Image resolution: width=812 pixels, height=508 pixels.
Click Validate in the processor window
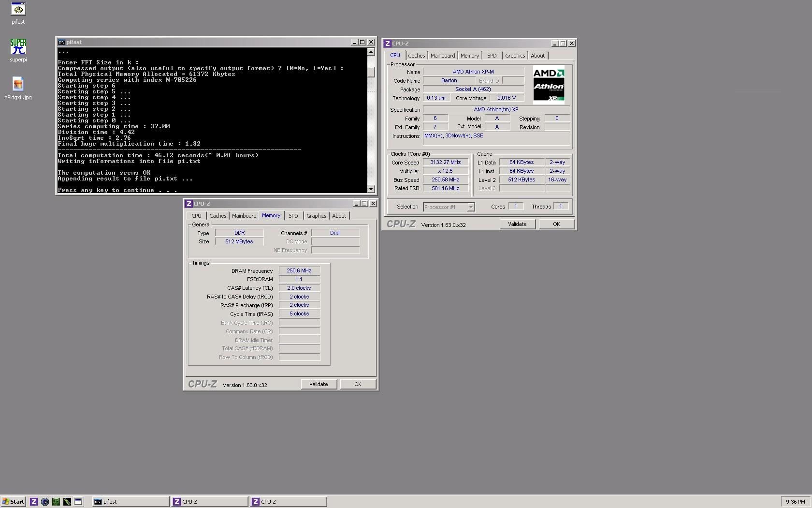tap(517, 224)
